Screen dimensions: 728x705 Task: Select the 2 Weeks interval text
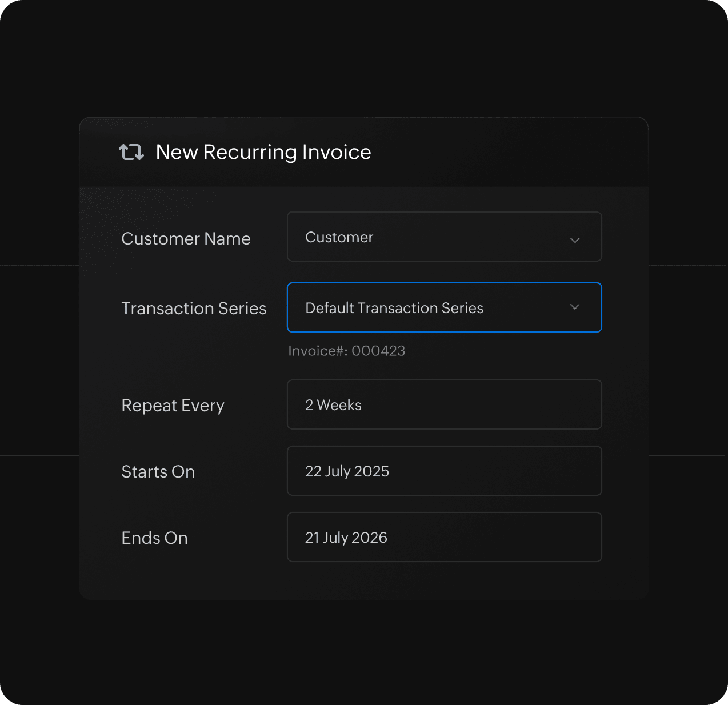[333, 405]
